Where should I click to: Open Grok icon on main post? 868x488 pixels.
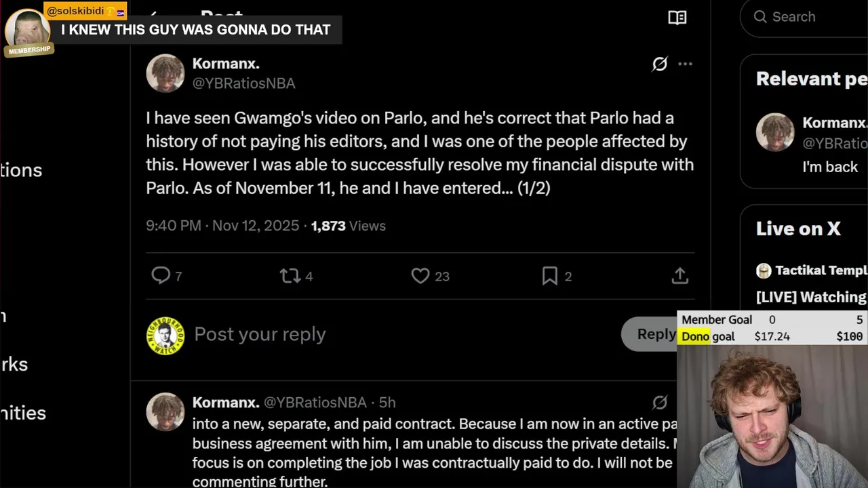tap(660, 64)
